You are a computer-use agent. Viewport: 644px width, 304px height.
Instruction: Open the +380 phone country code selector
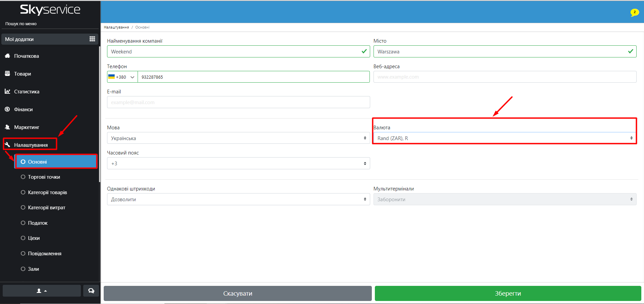coord(122,77)
